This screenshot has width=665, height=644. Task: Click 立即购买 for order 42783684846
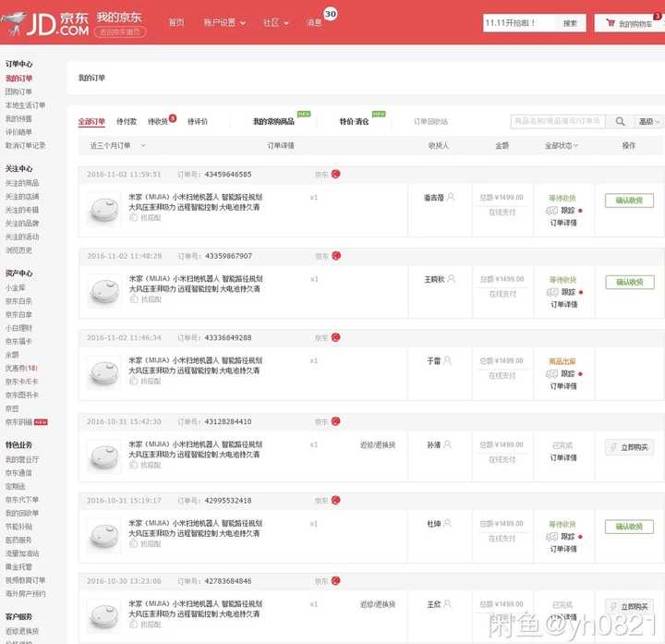(x=629, y=607)
